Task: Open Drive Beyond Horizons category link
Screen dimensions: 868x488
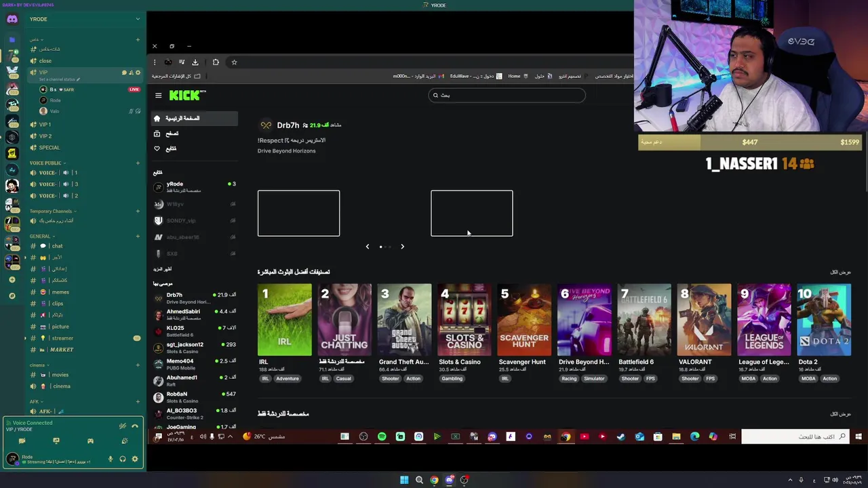Action: pos(584,362)
